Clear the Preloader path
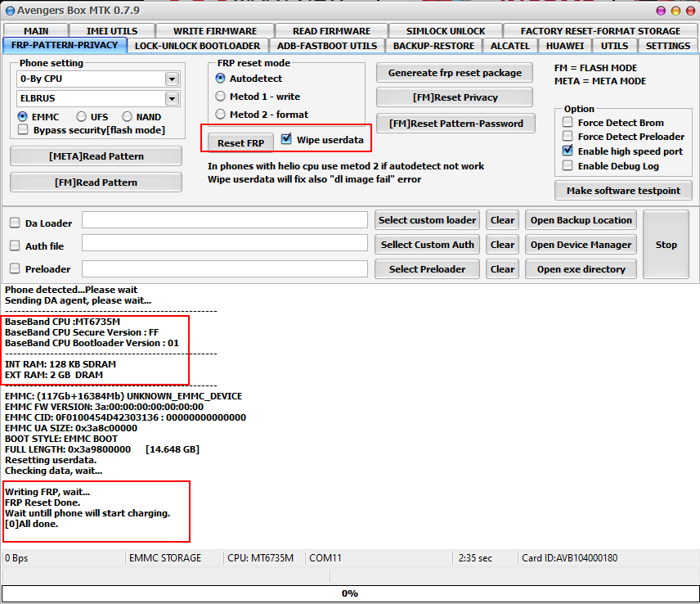700x604 pixels. (502, 269)
